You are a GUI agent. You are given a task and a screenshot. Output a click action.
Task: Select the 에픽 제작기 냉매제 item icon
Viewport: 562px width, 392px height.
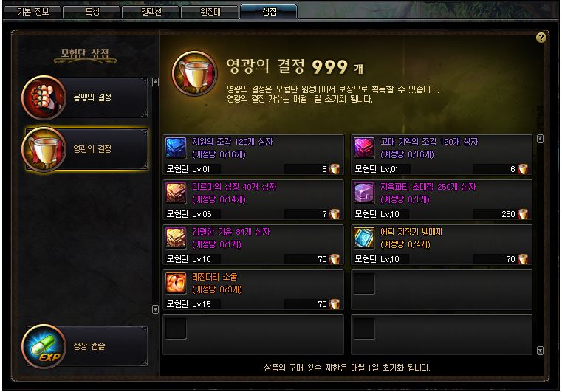point(364,238)
